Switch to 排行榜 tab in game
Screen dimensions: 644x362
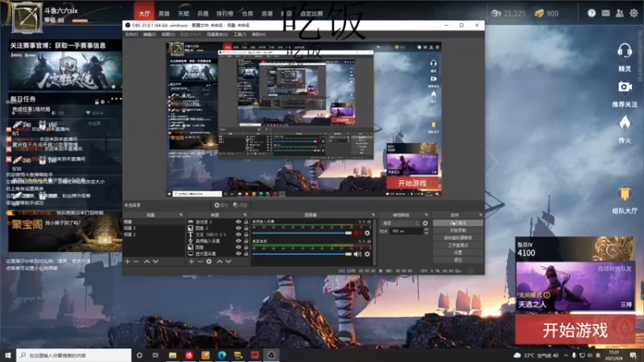click(x=225, y=14)
